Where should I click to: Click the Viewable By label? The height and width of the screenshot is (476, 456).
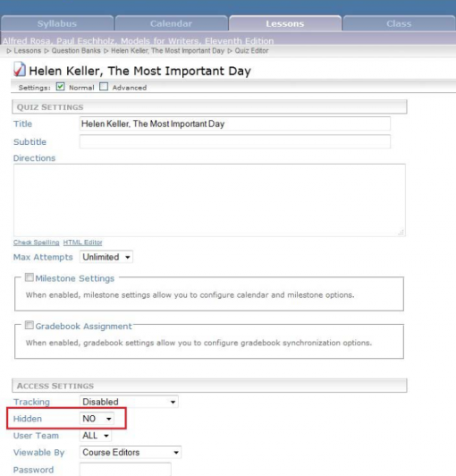[38, 453]
